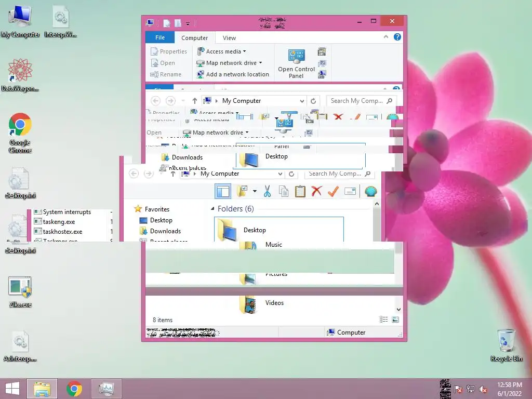The width and height of the screenshot is (532, 399).
Task: Click the '8 items' status text
Action: point(163,320)
